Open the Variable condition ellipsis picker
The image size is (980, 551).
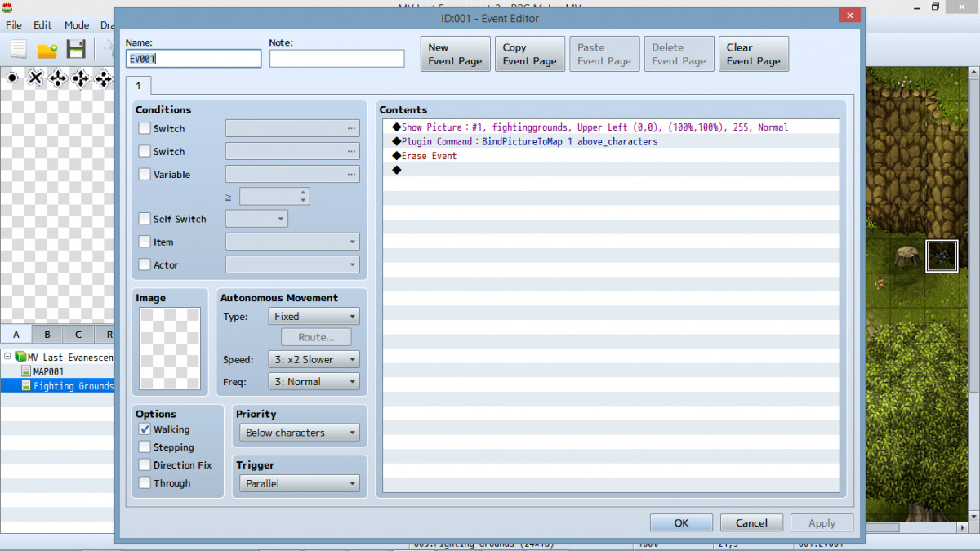click(x=351, y=174)
